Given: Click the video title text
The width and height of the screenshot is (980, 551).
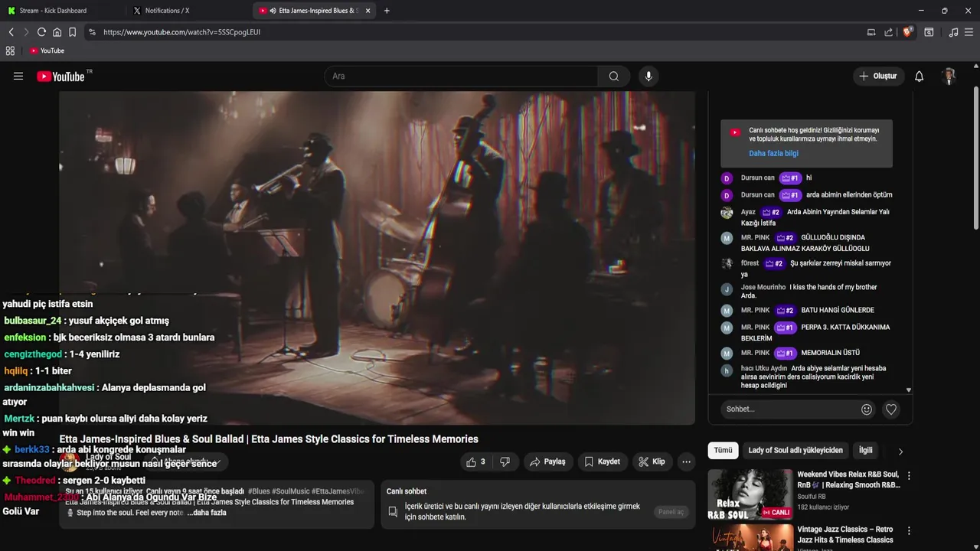Looking at the screenshot, I should click(269, 439).
